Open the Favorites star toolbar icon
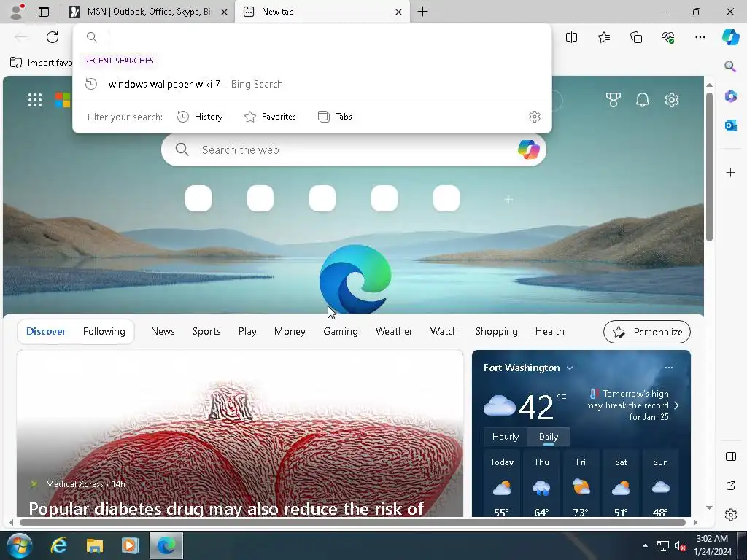This screenshot has height=560, width=747. tap(603, 37)
